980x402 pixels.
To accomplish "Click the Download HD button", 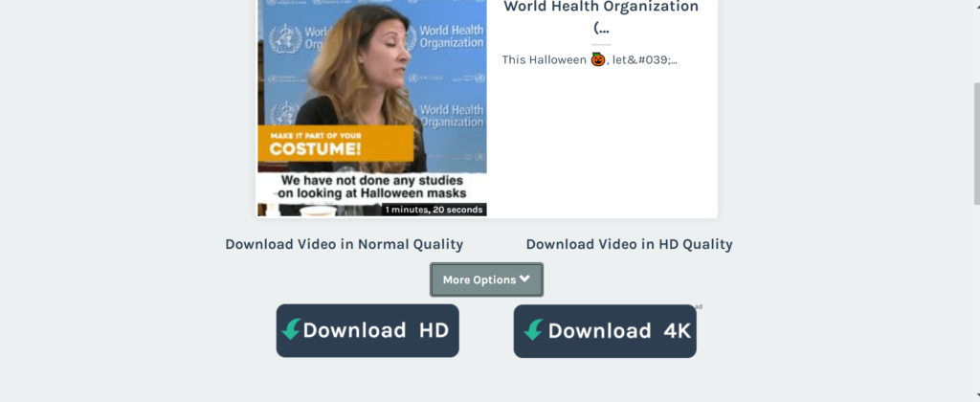I will point(367,331).
